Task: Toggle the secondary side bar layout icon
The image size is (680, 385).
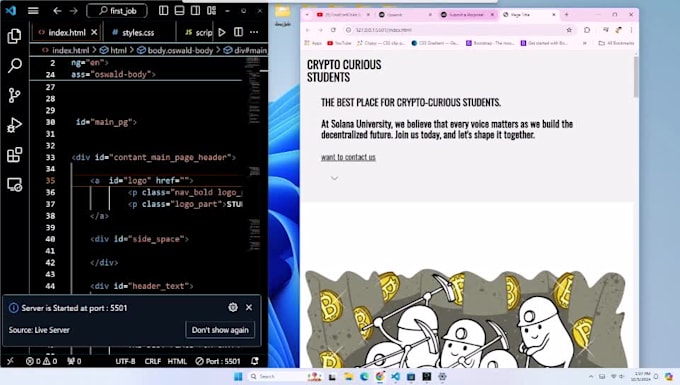Action: coord(195,10)
